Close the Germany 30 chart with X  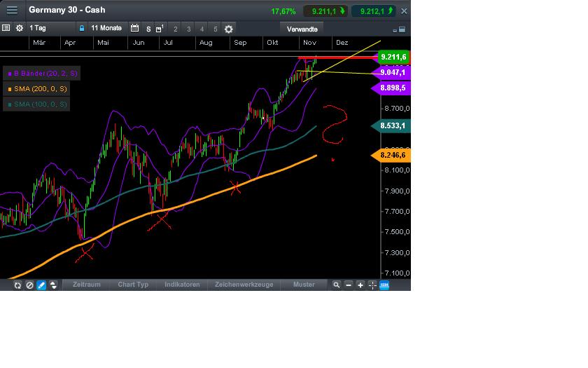404,11
